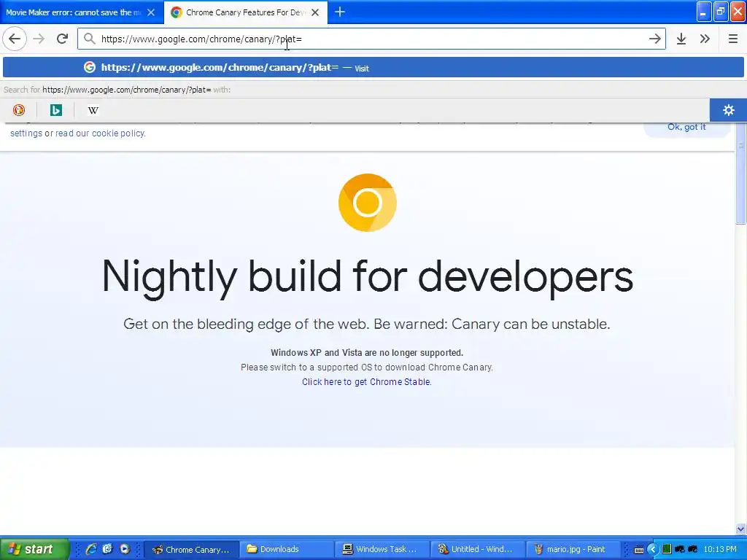
Task: Expand hidden tray icons with the chevron
Action: pyautogui.click(x=653, y=550)
